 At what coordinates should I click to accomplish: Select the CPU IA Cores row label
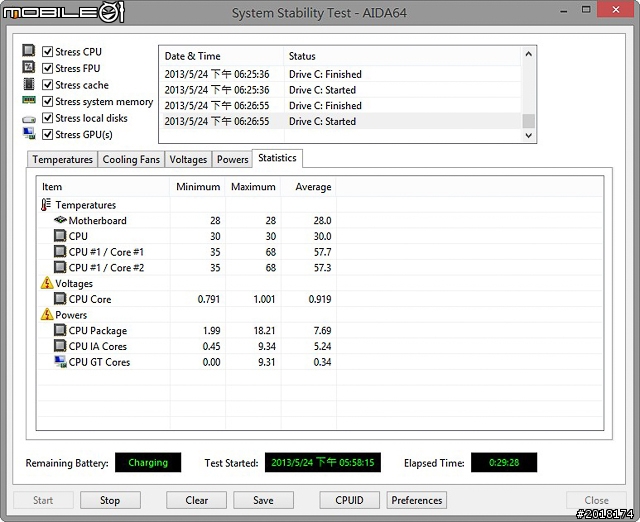pos(98,346)
